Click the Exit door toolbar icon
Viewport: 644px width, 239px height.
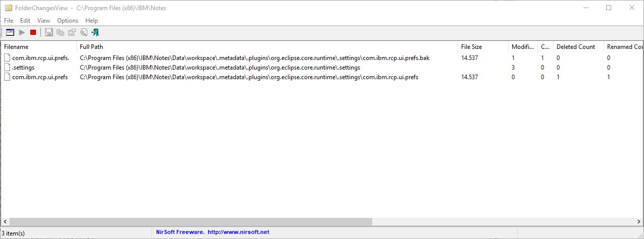pyautogui.click(x=95, y=32)
